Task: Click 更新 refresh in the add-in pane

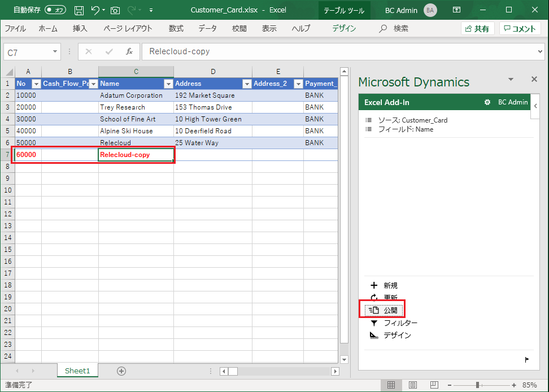Action: point(384,298)
